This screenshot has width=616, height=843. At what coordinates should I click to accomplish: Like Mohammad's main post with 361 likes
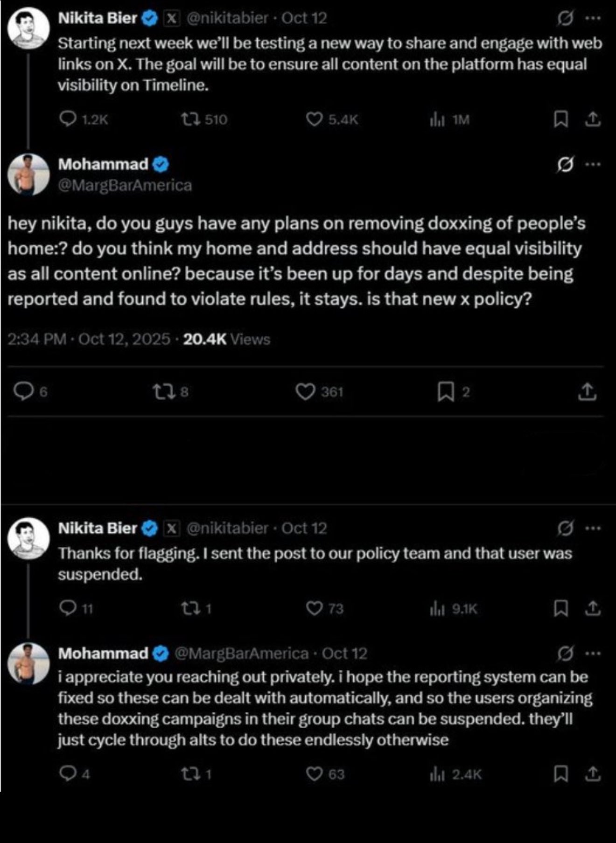pyautogui.click(x=305, y=392)
